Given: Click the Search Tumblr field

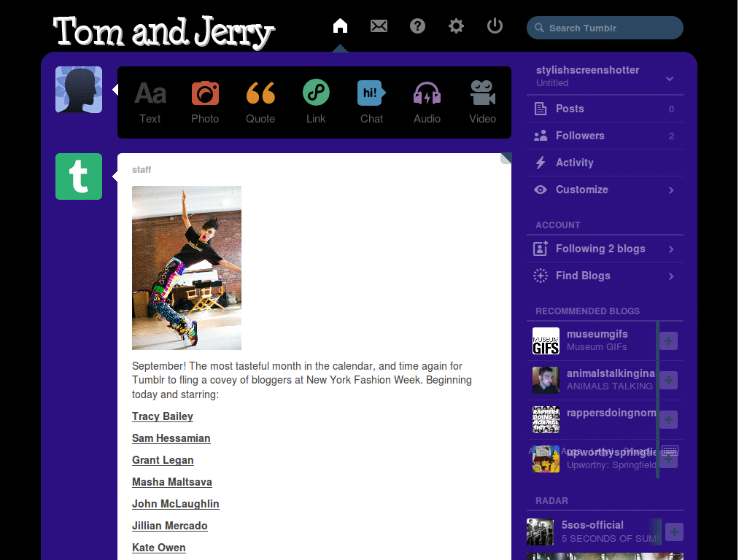Looking at the screenshot, I should pos(605,28).
